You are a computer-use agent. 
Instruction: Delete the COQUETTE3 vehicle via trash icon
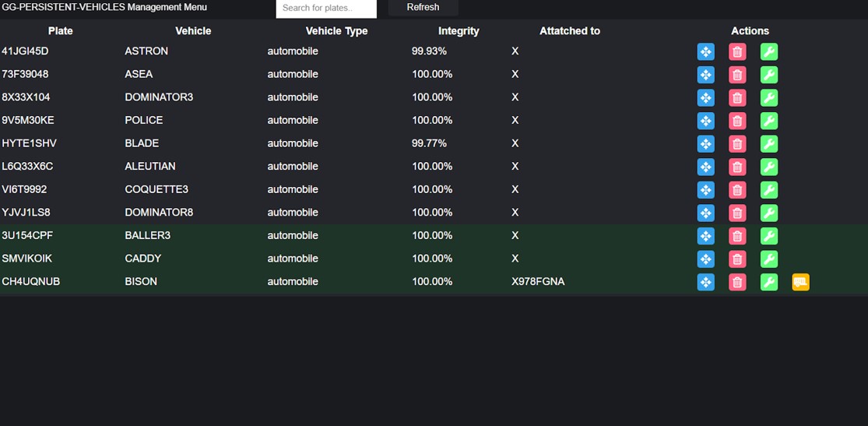[x=737, y=190]
